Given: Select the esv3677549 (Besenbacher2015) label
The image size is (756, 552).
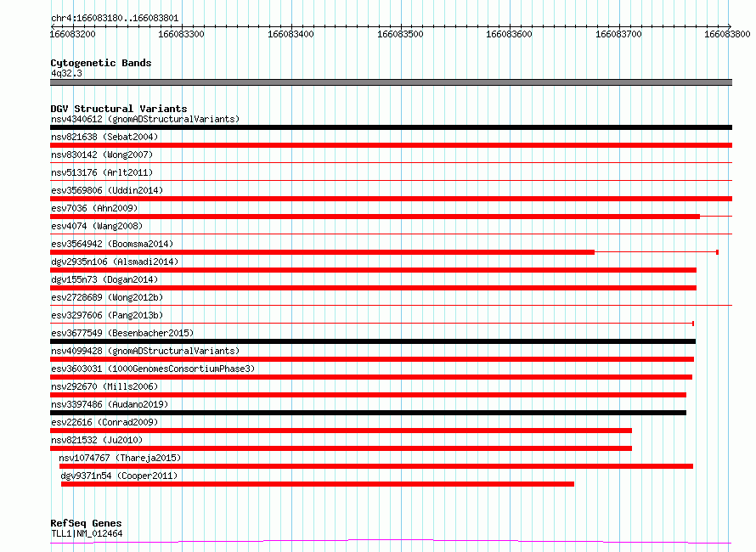Looking at the screenshot, I should [x=122, y=333].
